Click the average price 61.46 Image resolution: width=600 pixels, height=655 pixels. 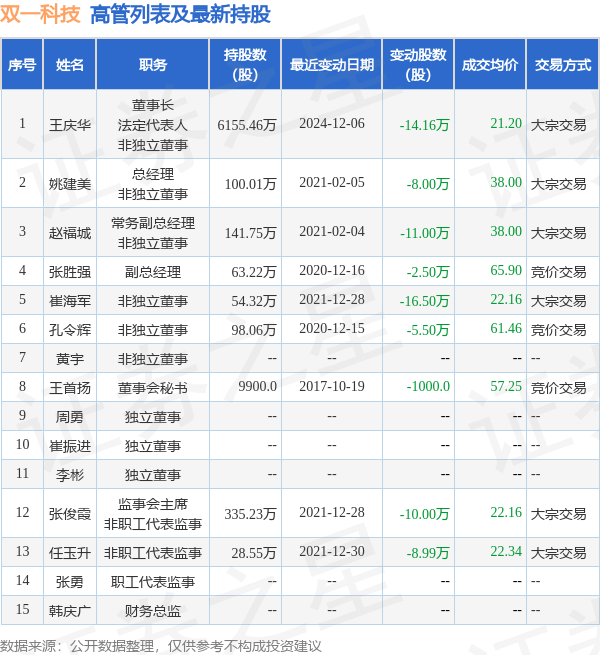pyautogui.click(x=506, y=328)
